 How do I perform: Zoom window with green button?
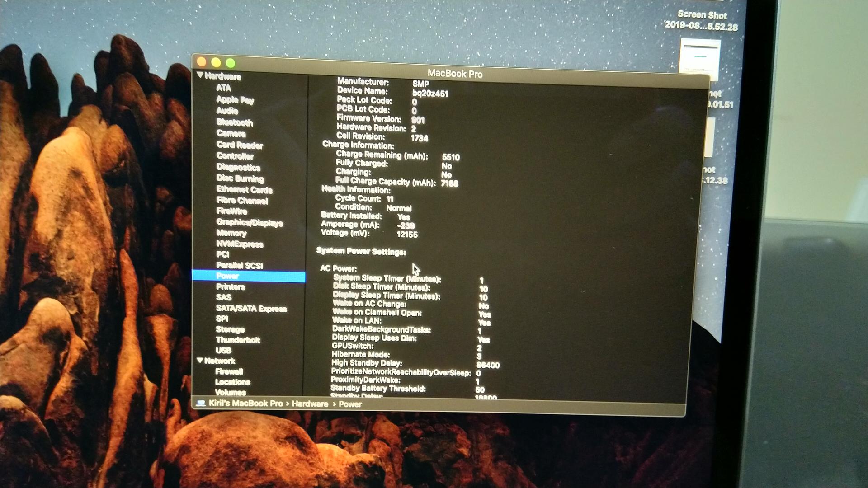point(231,63)
